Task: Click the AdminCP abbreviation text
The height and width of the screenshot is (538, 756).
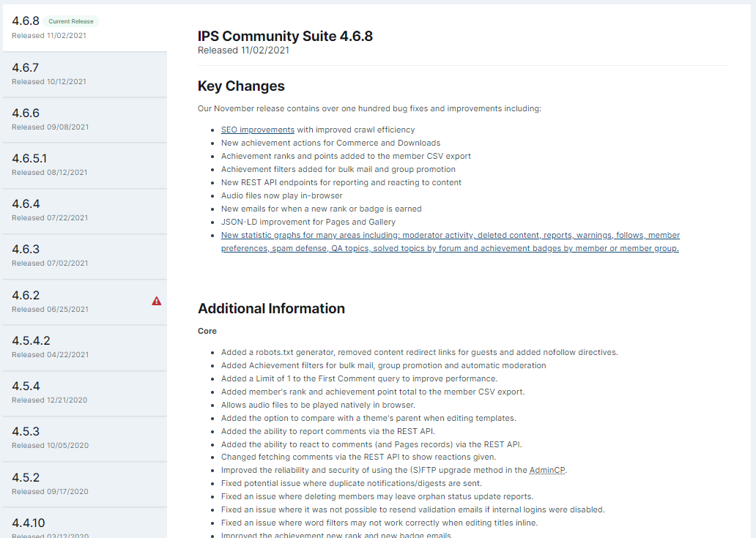Action: click(546, 470)
